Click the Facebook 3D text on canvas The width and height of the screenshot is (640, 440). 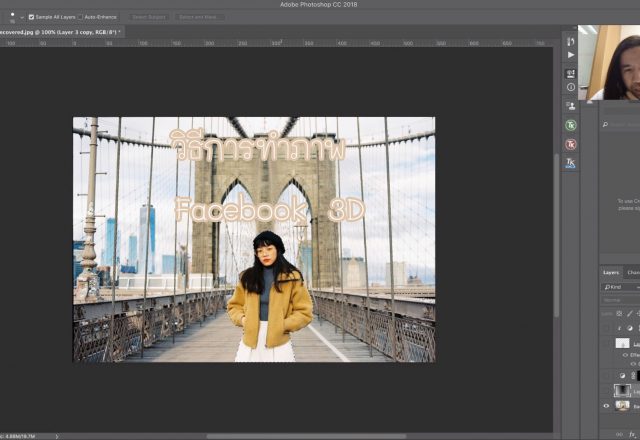click(x=269, y=209)
